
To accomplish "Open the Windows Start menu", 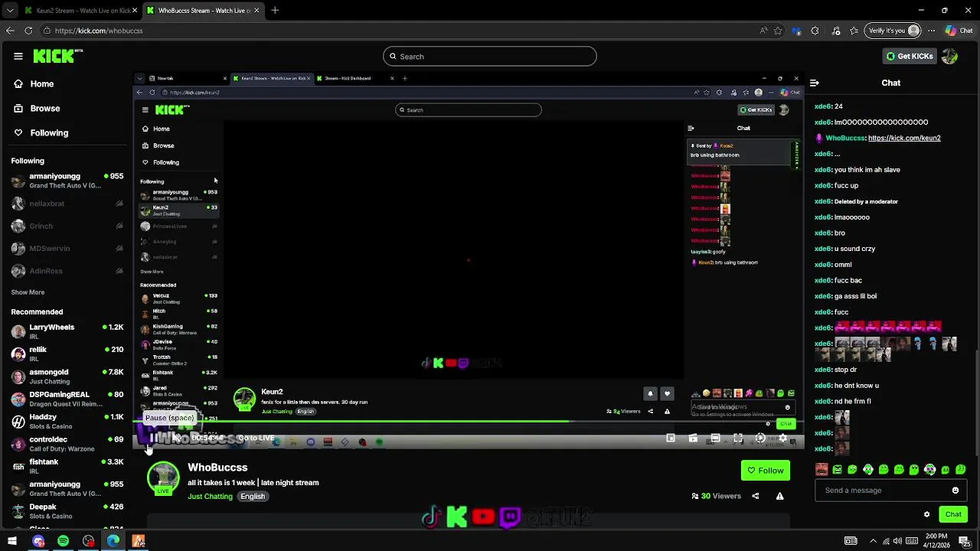I will (12, 541).
